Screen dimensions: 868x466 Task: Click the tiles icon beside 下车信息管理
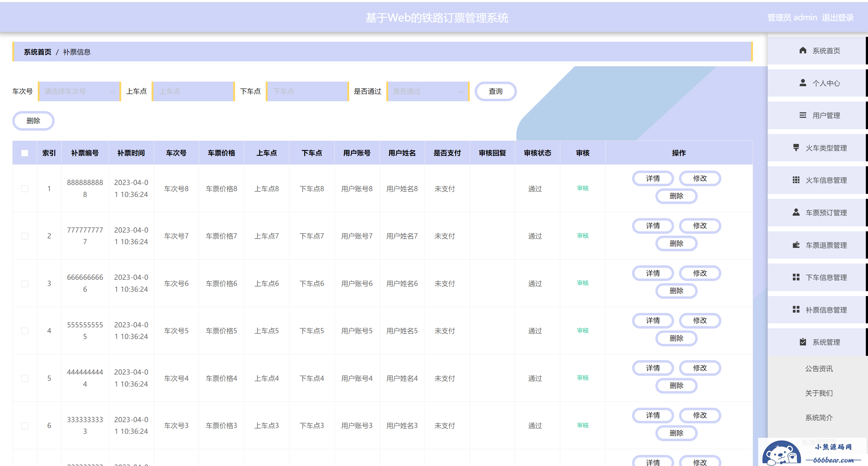tap(796, 277)
